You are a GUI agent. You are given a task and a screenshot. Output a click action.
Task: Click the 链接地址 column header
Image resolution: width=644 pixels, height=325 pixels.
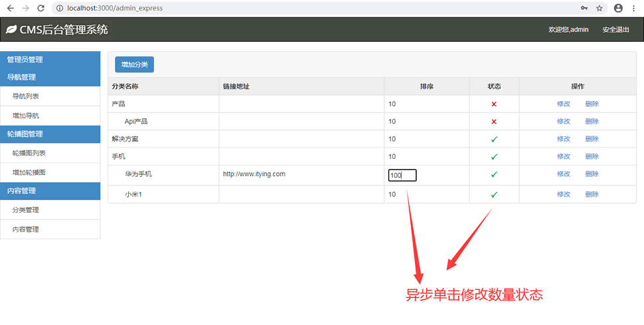click(236, 86)
